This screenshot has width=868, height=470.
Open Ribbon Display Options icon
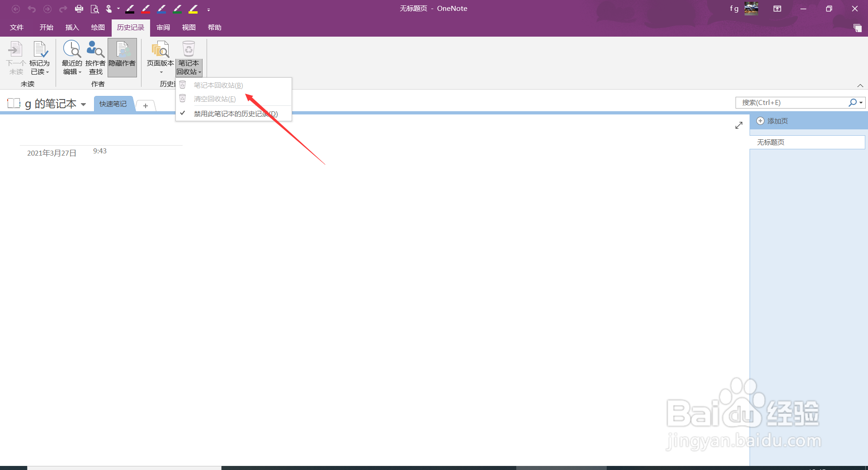click(777, 9)
